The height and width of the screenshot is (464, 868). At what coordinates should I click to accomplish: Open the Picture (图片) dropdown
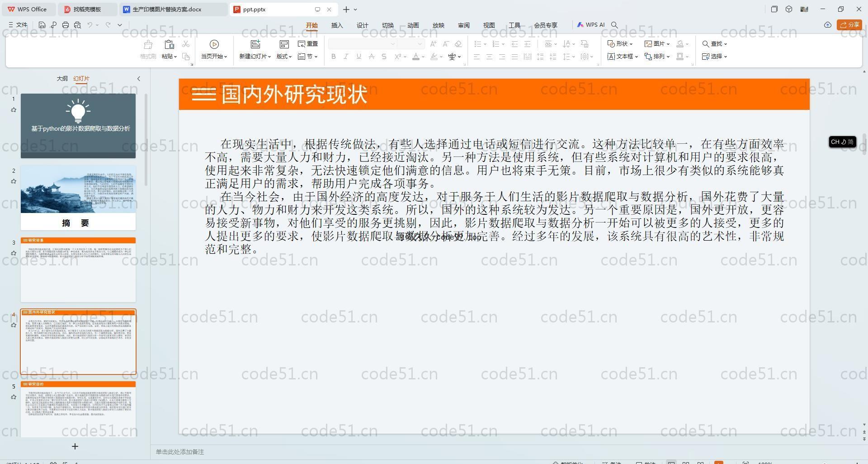coord(657,44)
